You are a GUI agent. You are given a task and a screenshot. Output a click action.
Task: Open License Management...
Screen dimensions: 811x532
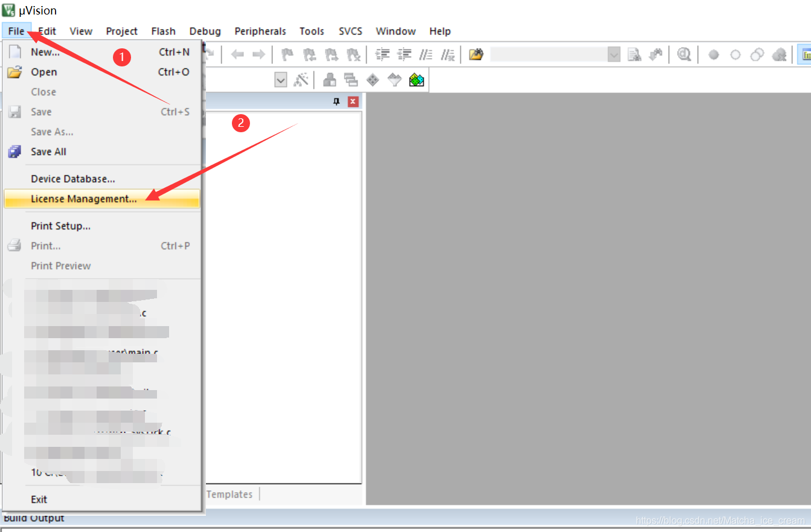102,199
